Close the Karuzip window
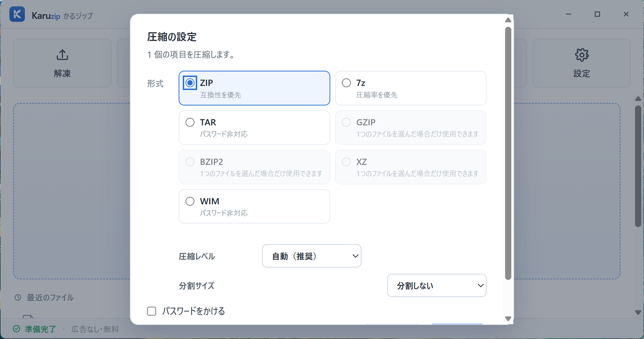The image size is (644, 339). [x=626, y=14]
